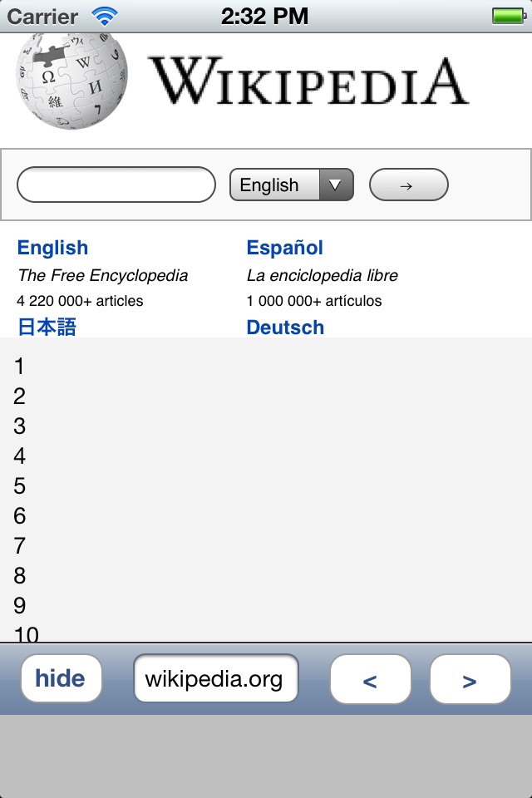Image resolution: width=532 pixels, height=798 pixels.
Task: Click the dropdown triangle arrow
Action: coord(336,185)
